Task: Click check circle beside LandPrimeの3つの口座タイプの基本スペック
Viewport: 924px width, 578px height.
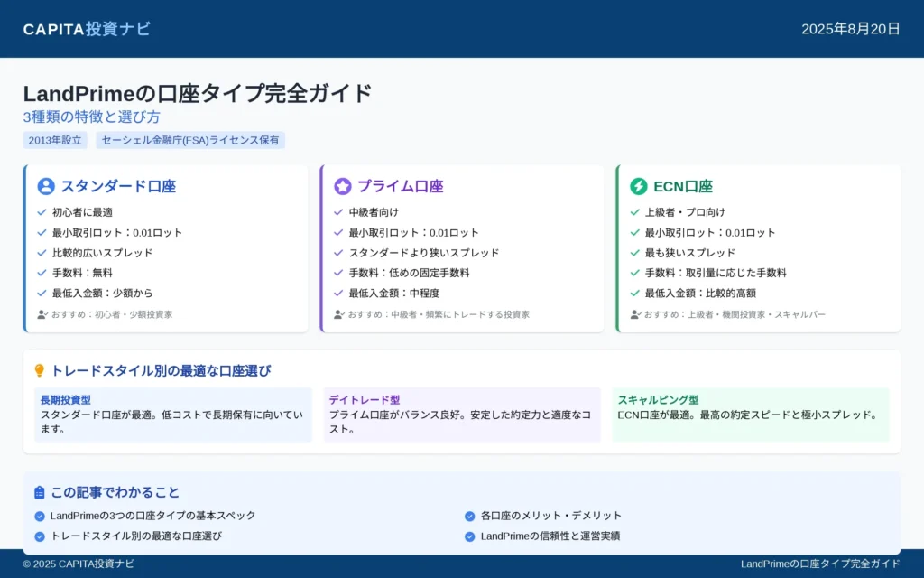Action: tap(40, 516)
